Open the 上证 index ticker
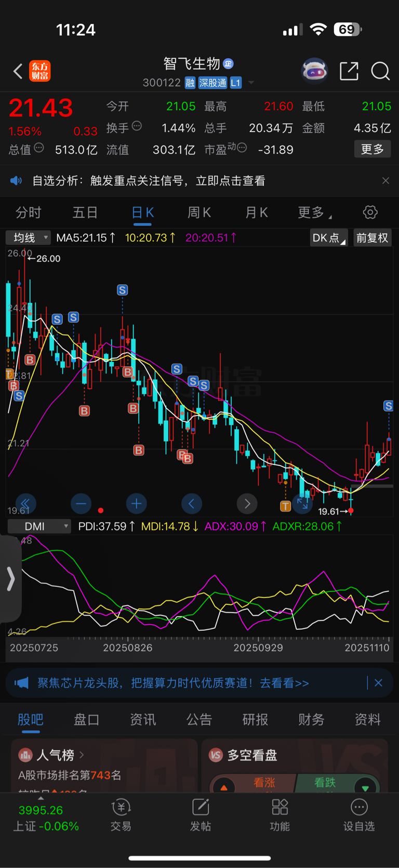The width and height of the screenshot is (399, 868). click(46, 818)
